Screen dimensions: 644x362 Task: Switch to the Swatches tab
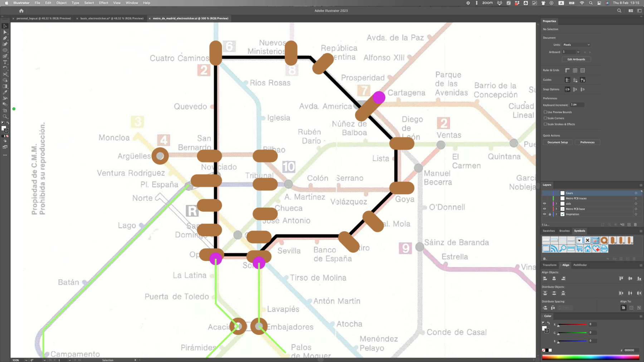pyautogui.click(x=548, y=231)
